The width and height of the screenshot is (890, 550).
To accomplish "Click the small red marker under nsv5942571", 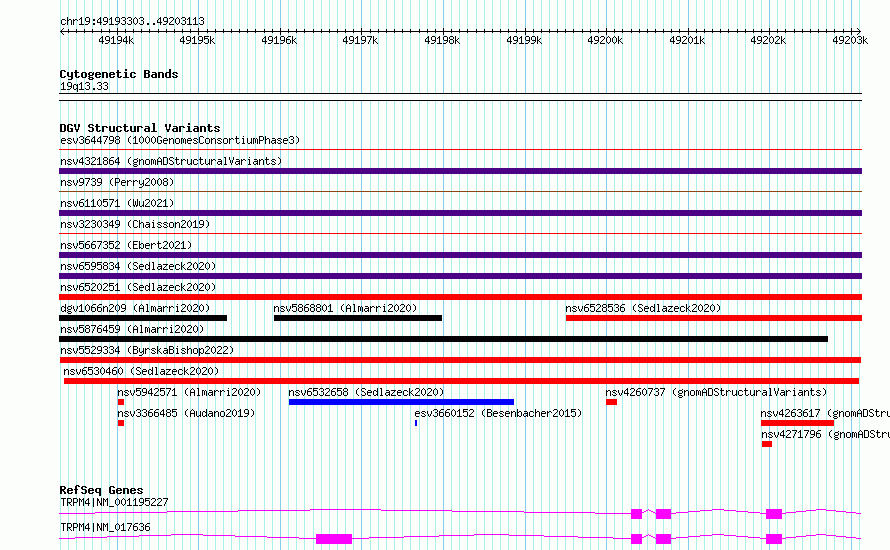I will (121, 402).
